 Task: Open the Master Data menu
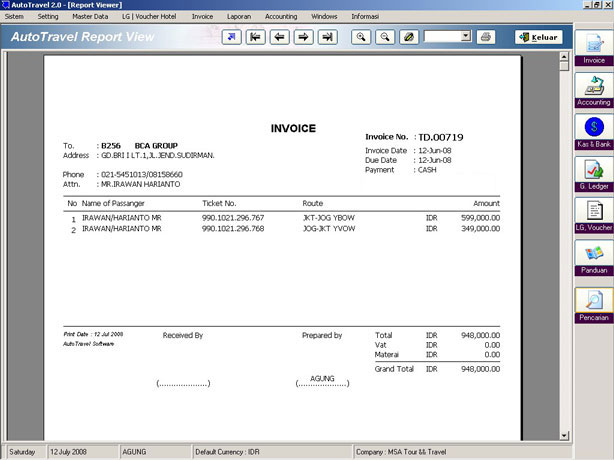(x=90, y=16)
